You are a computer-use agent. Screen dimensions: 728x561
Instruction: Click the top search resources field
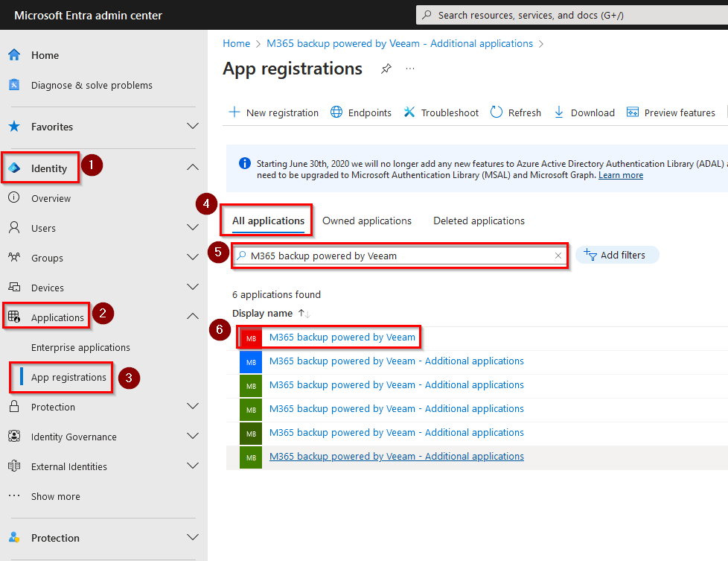572,15
